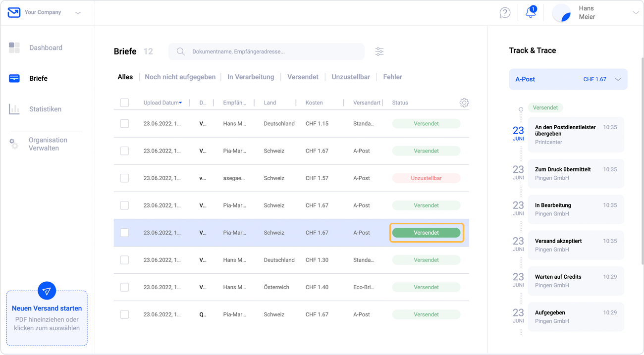
Task: Expand A-Post CHF 1.67 chevron
Action: tap(618, 79)
